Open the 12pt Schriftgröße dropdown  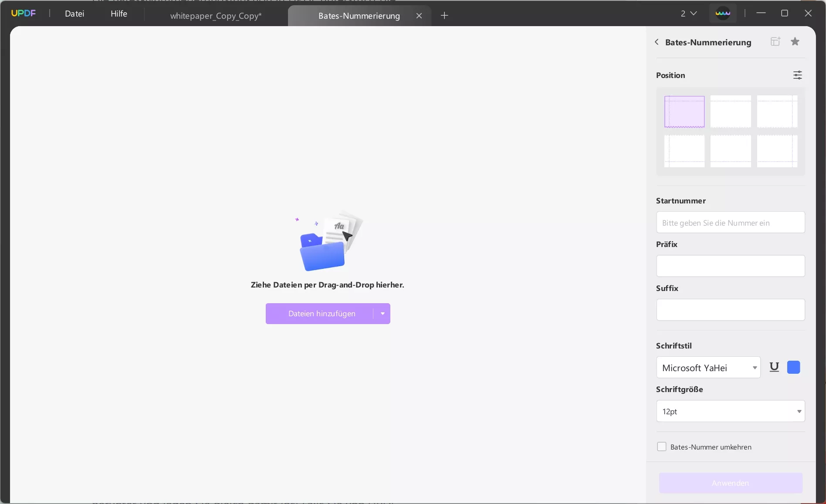[731, 411]
